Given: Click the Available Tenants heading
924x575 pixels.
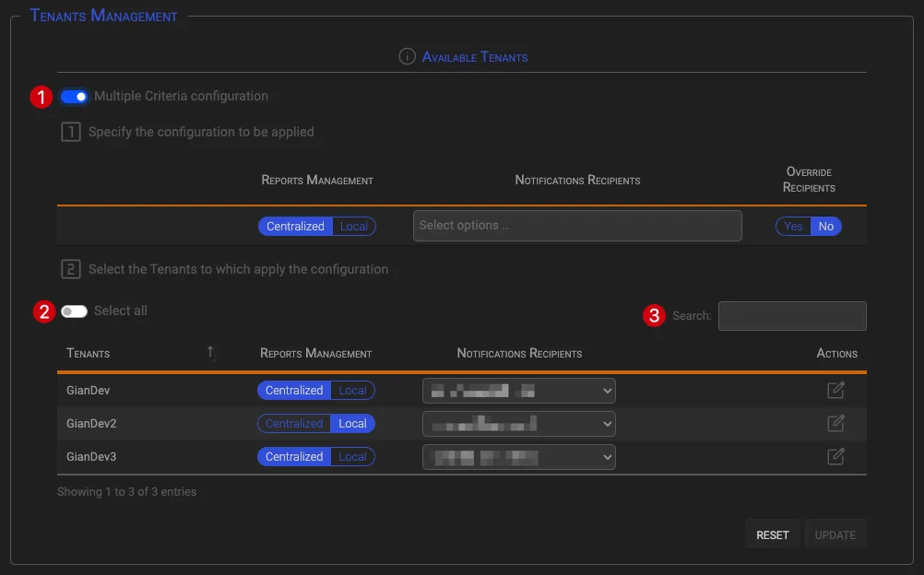Looking at the screenshot, I should pyautogui.click(x=474, y=57).
